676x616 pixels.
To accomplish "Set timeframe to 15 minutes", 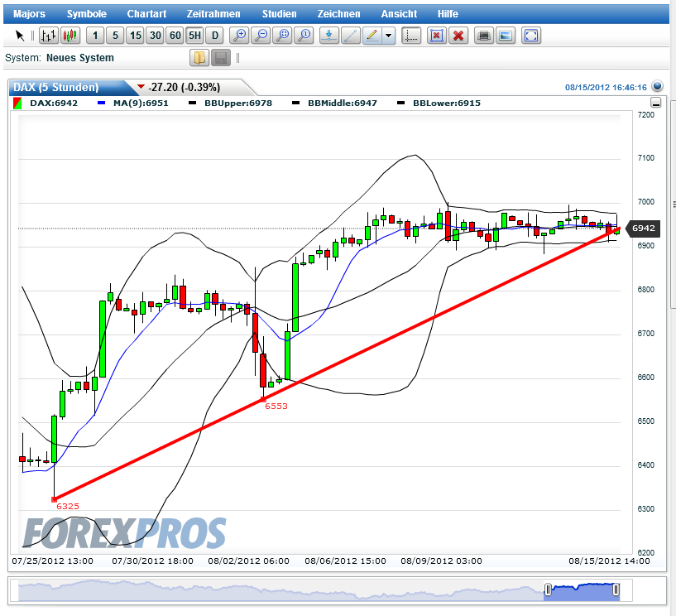I will [x=136, y=36].
